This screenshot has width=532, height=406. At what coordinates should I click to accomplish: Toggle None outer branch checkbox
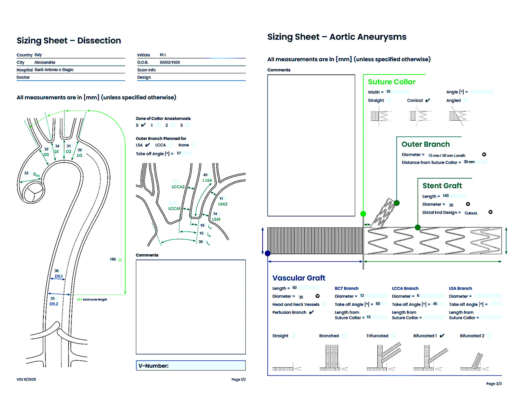[194, 145]
